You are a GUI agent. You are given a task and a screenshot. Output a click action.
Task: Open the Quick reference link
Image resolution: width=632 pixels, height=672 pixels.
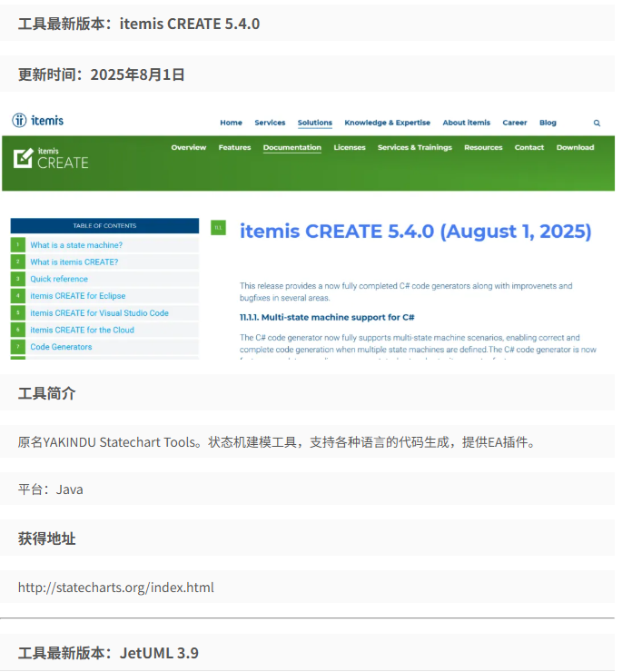59,279
